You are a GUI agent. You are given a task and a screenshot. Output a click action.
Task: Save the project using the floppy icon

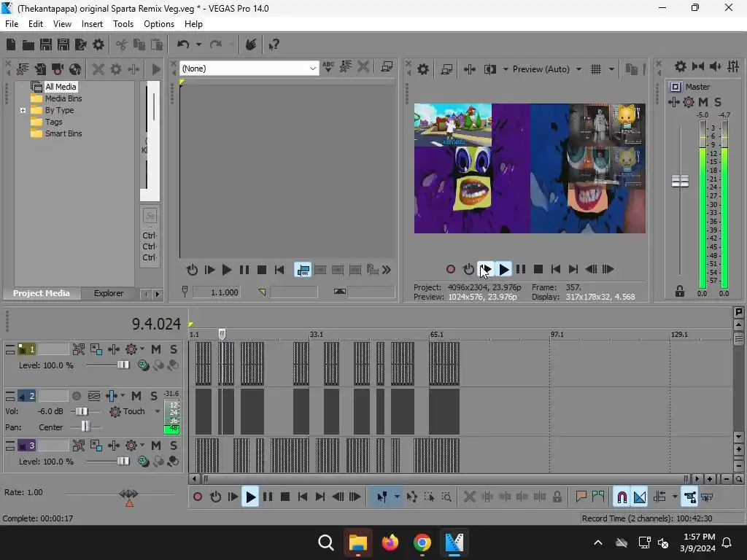46,44
